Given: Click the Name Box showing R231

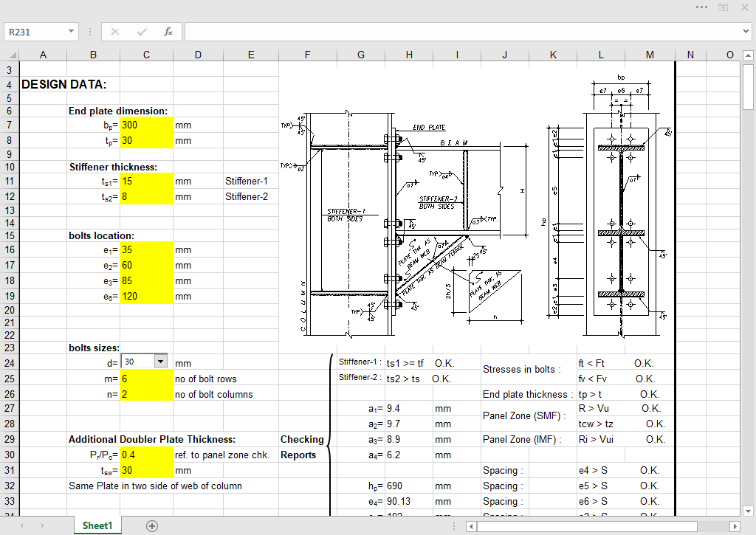Looking at the screenshot, I should [x=36, y=32].
